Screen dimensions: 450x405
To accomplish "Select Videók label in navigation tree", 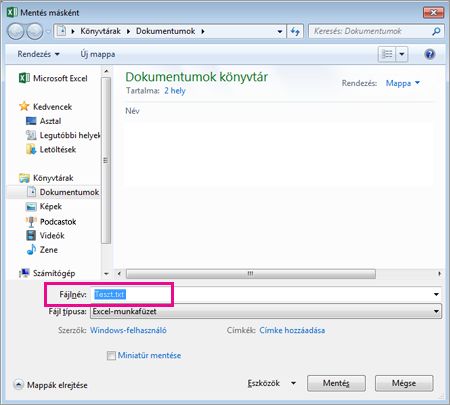I will [x=52, y=235].
